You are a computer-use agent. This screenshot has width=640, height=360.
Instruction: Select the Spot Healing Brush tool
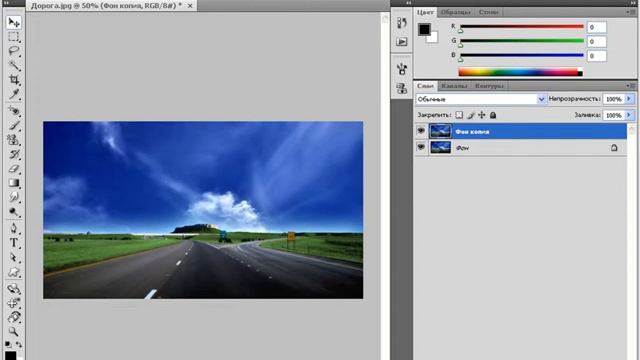pos(14,111)
